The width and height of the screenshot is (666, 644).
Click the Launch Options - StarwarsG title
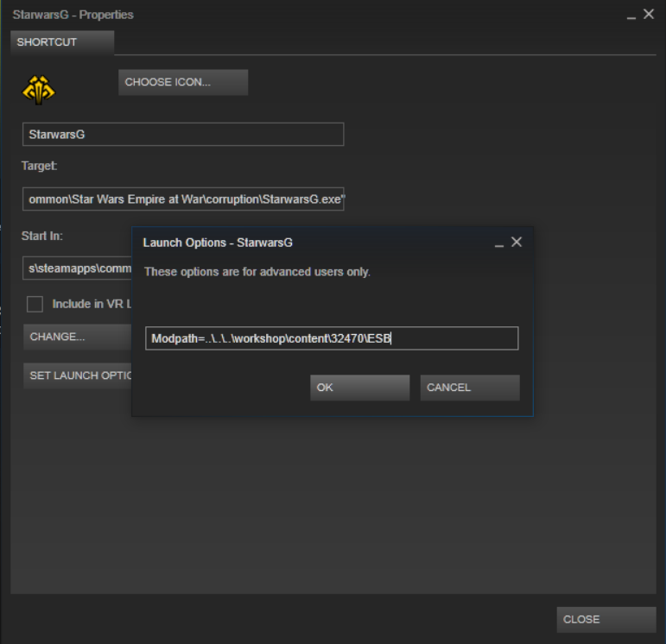(218, 243)
